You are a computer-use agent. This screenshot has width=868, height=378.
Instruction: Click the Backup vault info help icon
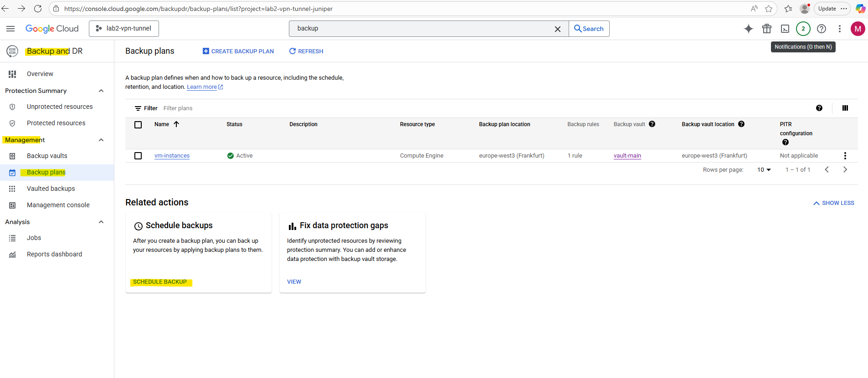click(652, 124)
